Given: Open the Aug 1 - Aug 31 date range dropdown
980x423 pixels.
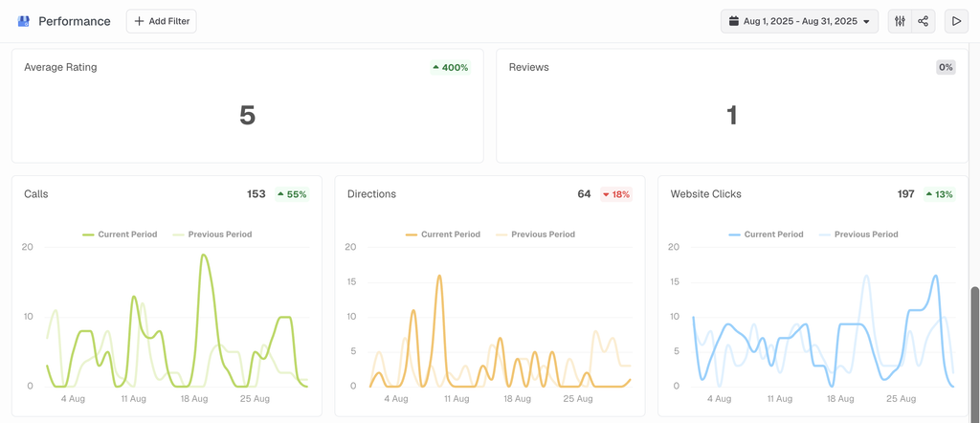Looking at the screenshot, I should coord(799,21).
